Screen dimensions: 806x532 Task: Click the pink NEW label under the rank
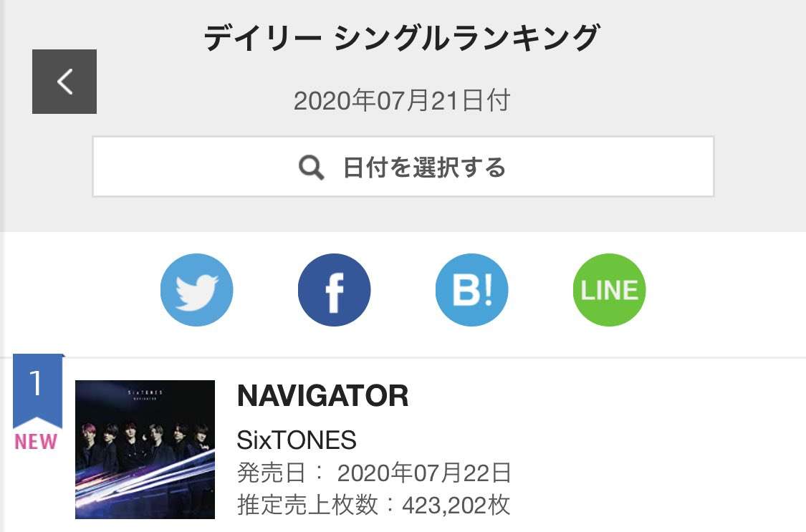36,442
